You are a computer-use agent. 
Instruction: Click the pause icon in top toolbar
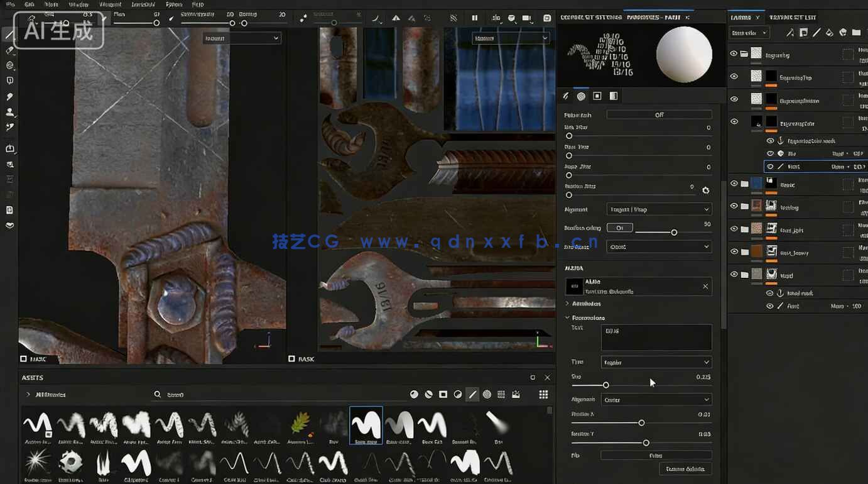pyautogui.click(x=474, y=18)
